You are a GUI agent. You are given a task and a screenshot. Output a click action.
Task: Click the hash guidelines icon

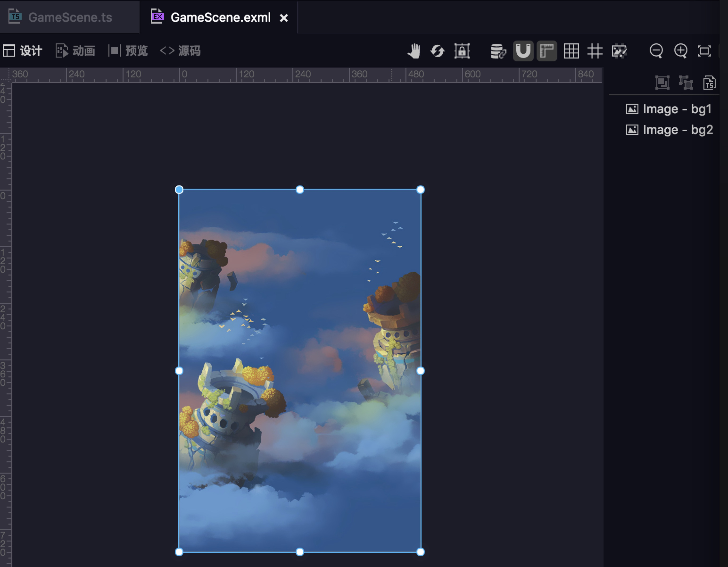[x=595, y=51]
